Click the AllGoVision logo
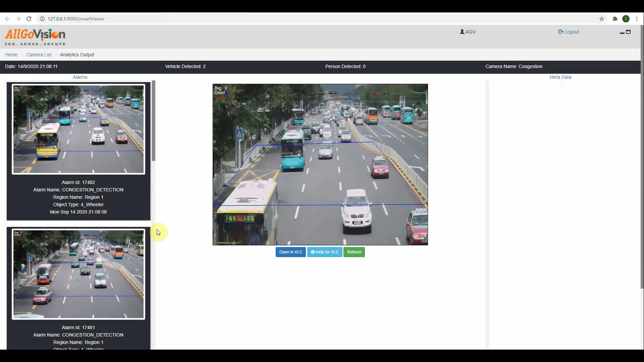This screenshot has width=644, height=362. click(x=35, y=37)
